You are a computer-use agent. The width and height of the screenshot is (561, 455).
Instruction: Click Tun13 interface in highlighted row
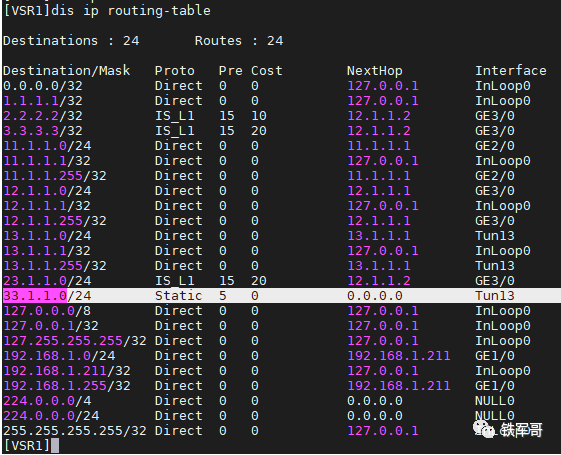click(495, 295)
